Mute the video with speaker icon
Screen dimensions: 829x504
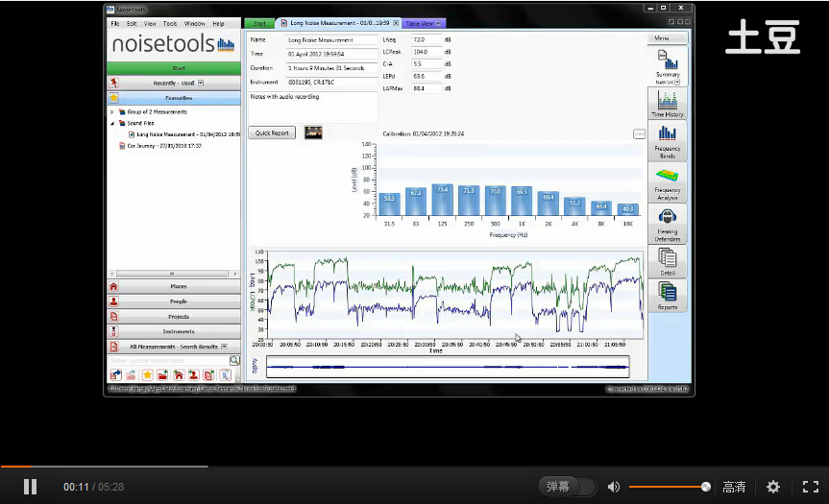coord(613,487)
